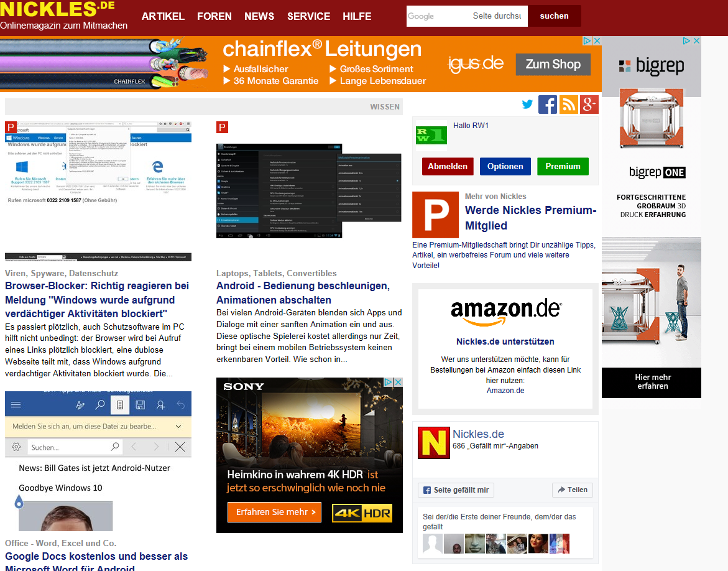Click the undo arrow in Docs thumbnail
The image size is (728, 571).
[x=181, y=405]
